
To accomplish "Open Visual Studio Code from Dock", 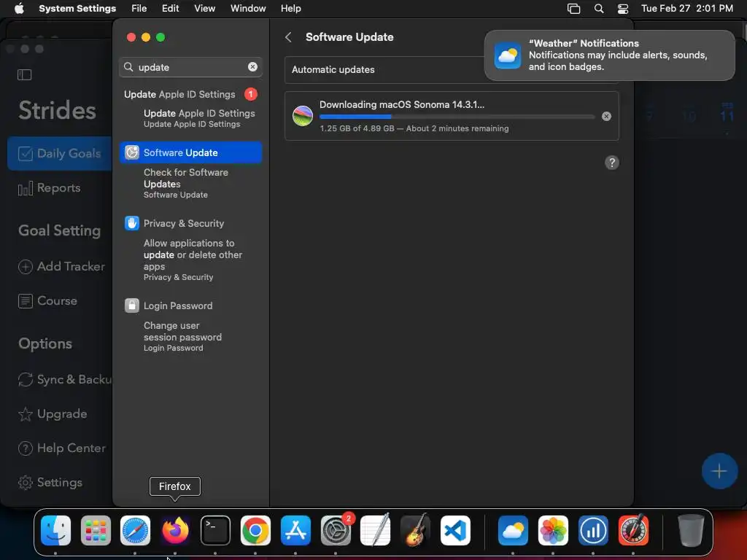I will pos(455,530).
